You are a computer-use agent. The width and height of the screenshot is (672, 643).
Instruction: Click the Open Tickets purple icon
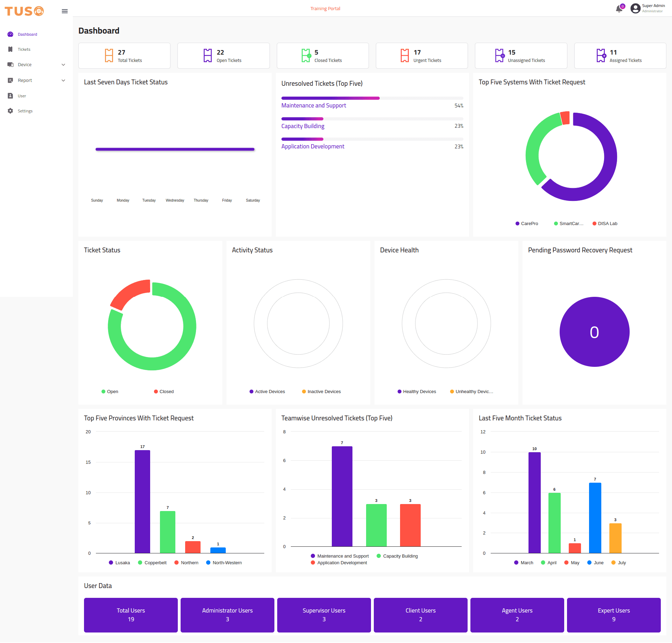coord(208,55)
